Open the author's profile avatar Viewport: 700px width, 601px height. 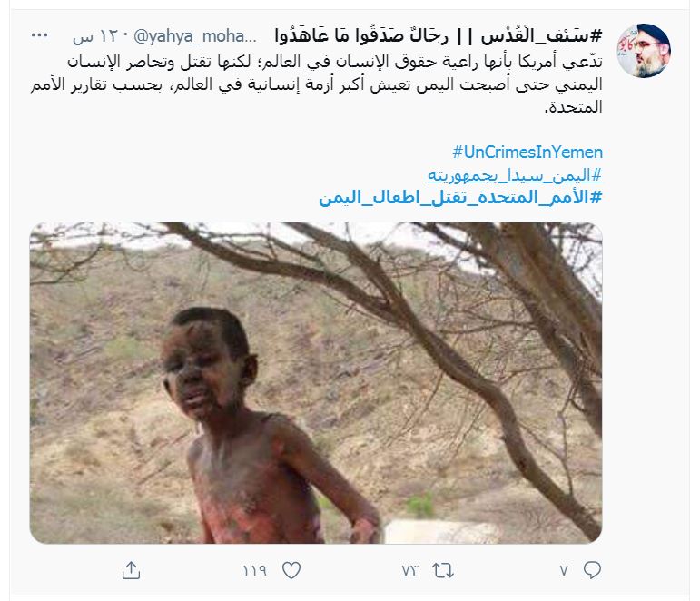pos(644,51)
